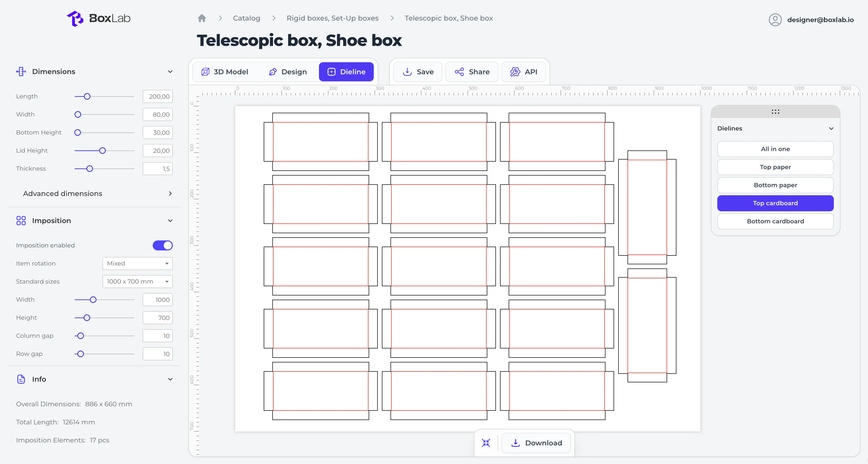Open the Standard sizes dropdown

click(137, 282)
